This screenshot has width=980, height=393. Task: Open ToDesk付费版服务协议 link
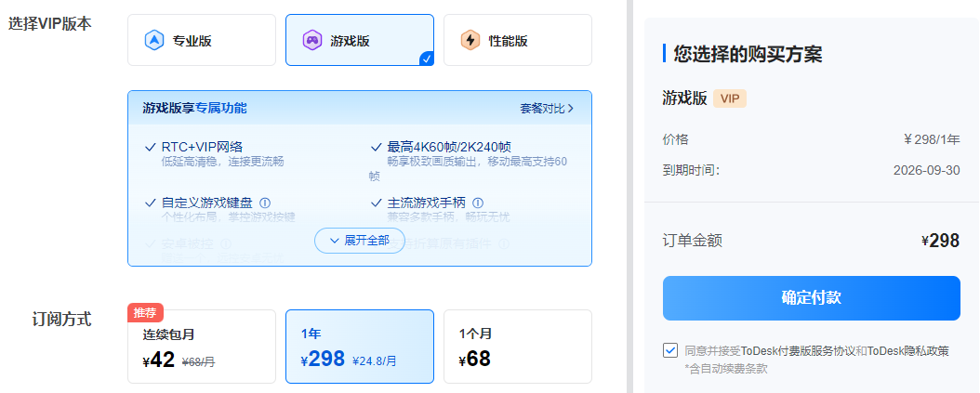click(798, 351)
